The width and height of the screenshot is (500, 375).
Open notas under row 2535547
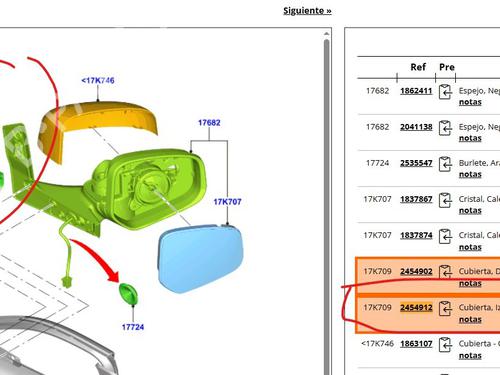(470, 174)
